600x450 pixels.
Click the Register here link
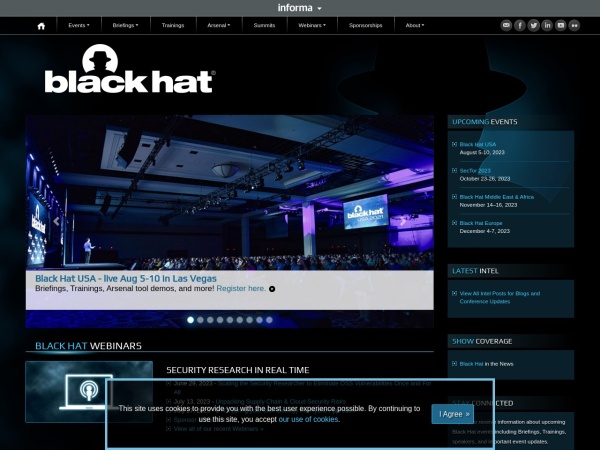241,289
